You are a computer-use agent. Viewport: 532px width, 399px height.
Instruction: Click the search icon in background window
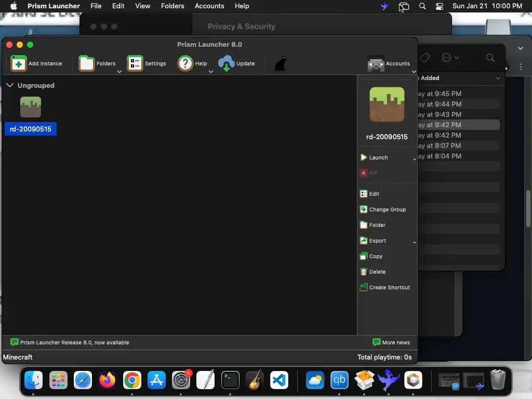490,57
